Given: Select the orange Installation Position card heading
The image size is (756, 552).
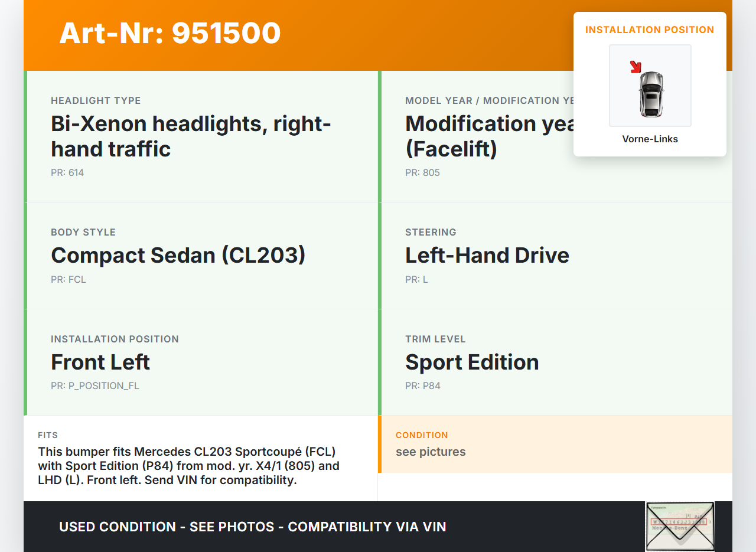Looking at the screenshot, I should coord(650,30).
